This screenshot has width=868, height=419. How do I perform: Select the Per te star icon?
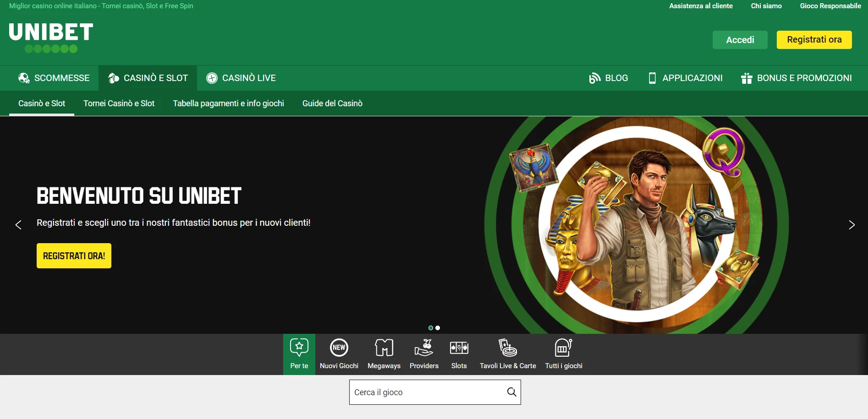[x=299, y=348]
